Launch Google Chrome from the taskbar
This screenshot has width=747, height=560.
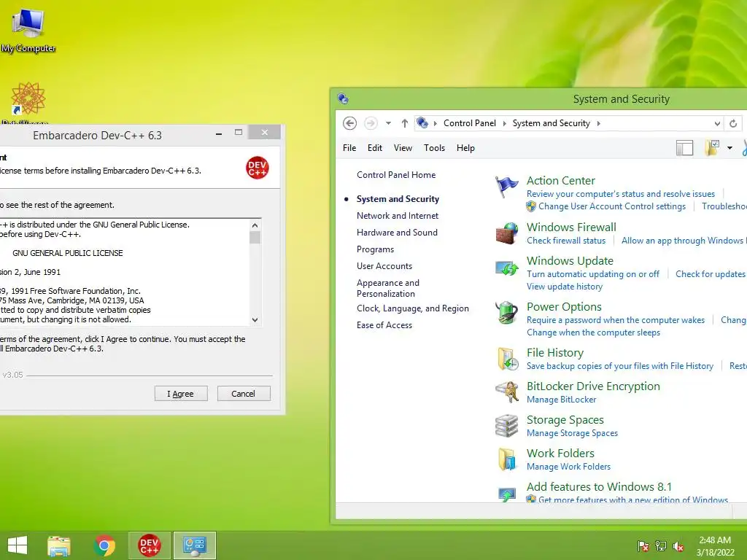(104, 545)
